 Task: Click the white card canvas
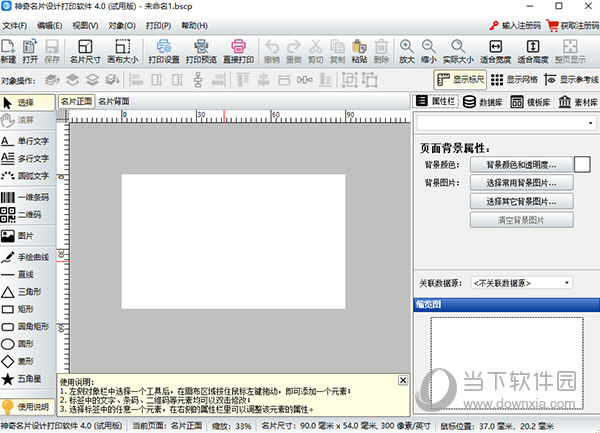click(x=233, y=242)
